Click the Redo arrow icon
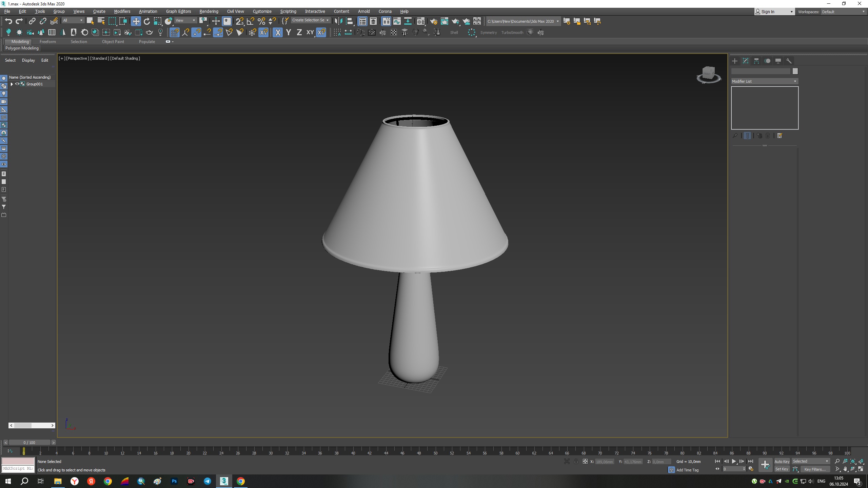This screenshot has height=488, width=868. [19, 21]
